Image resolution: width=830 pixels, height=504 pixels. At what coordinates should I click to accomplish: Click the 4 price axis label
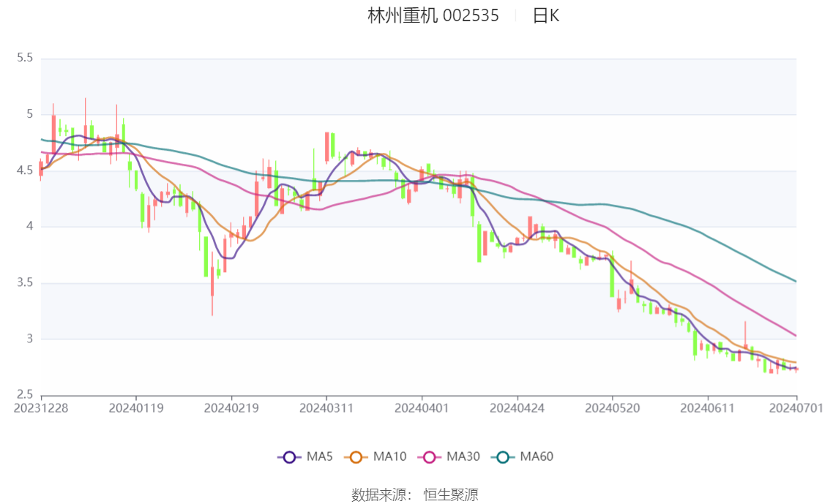[x=29, y=226]
